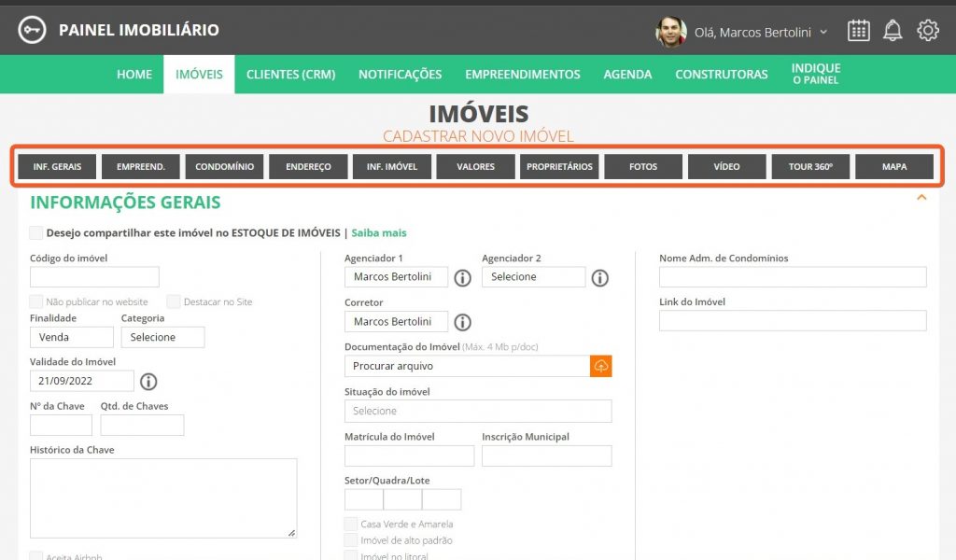Image resolution: width=956 pixels, height=560 pixels.
Task: Click the Código do imóvel input field
Action: point(94,277)
